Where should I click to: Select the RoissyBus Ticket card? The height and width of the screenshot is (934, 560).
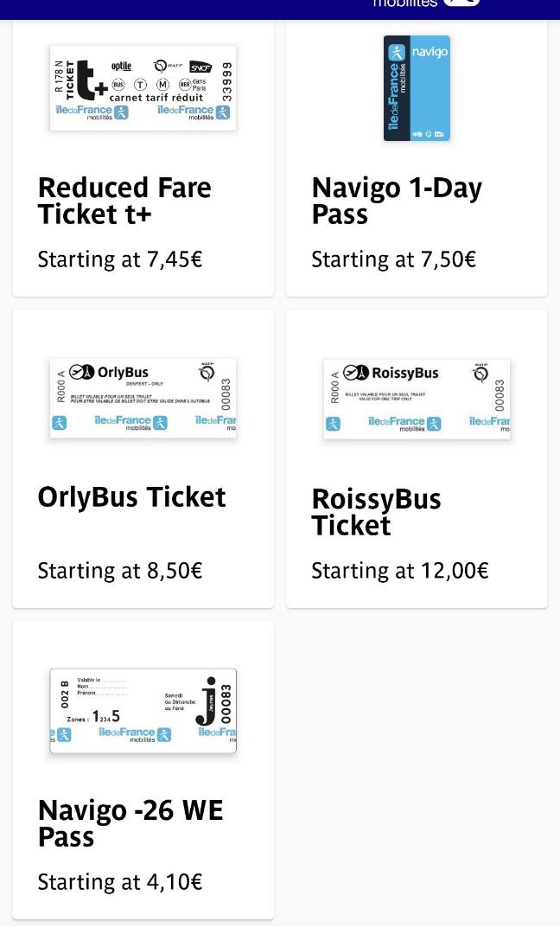417,458
